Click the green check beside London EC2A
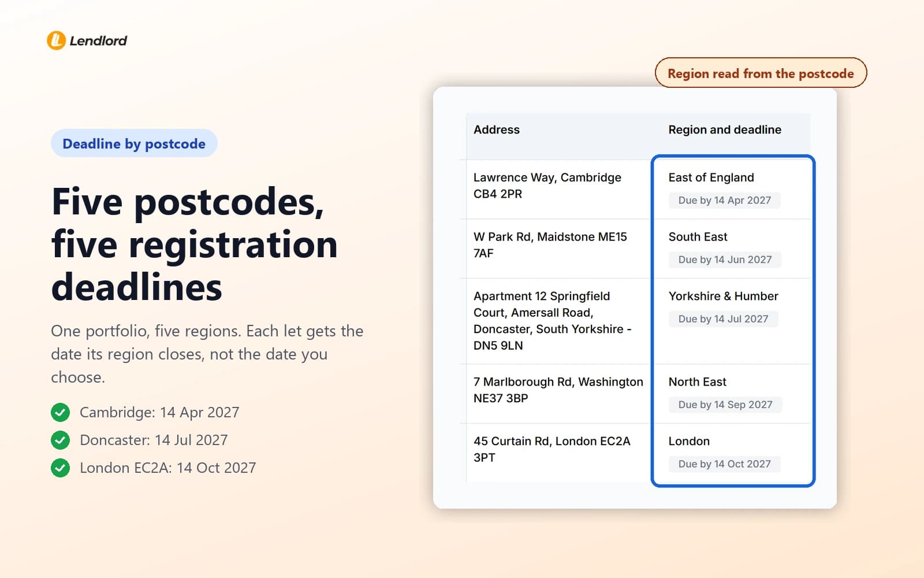The width and height of the screenshot is (924, 578). 60,468
